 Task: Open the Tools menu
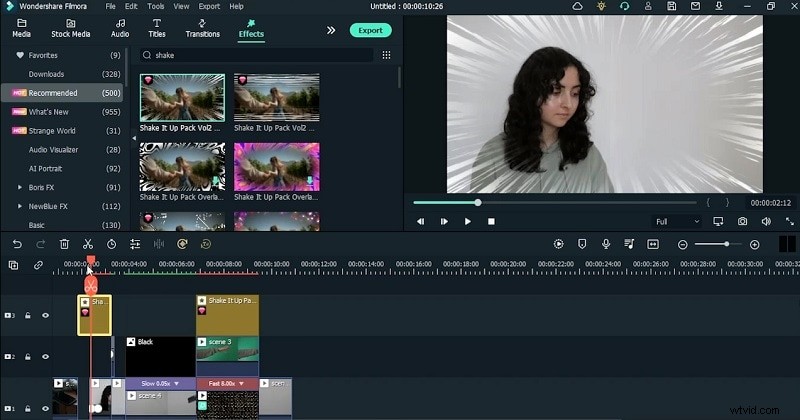click(156, 6)
